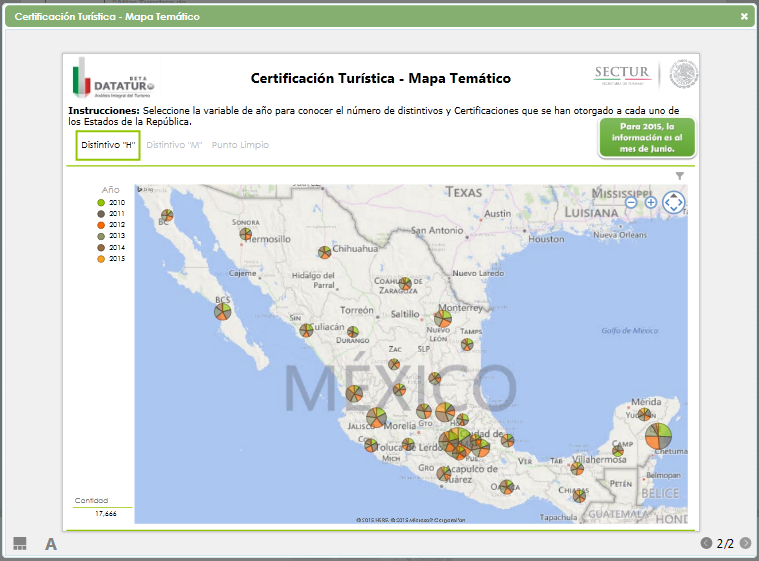
Task: Click the text size 'A' icon
Action: point(51,544)
